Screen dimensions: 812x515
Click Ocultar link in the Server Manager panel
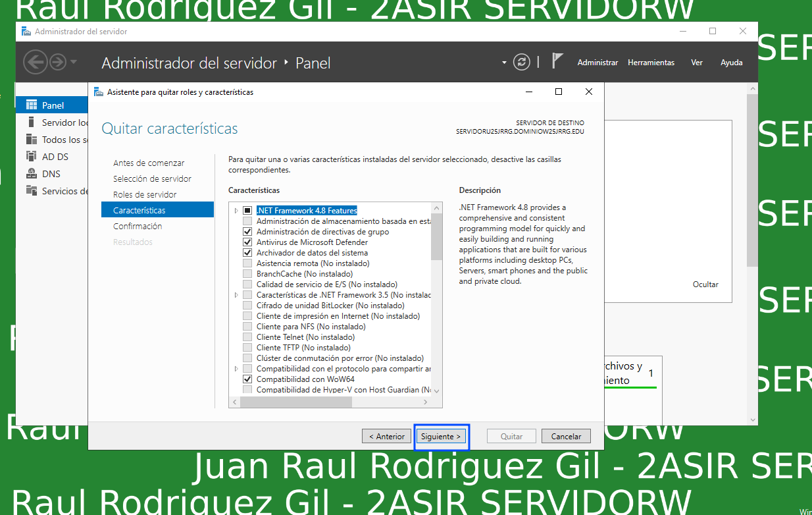(x=705, y=285)
